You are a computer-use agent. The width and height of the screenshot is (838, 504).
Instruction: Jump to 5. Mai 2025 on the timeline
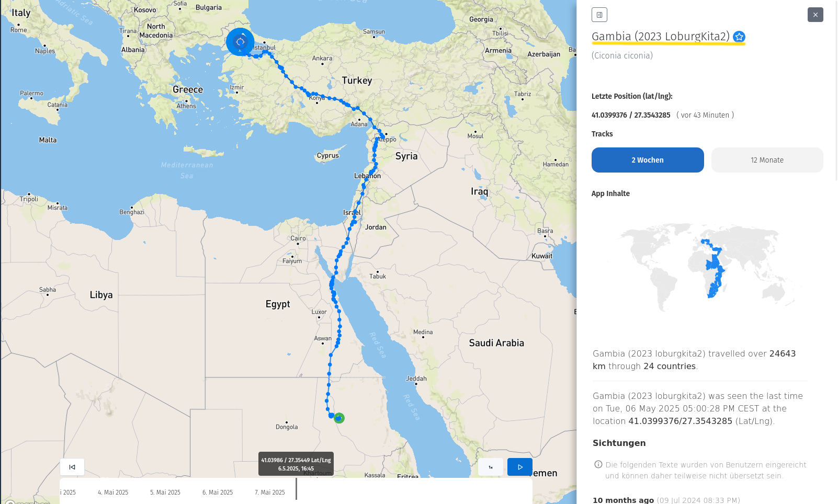click(x=165, y=492)
